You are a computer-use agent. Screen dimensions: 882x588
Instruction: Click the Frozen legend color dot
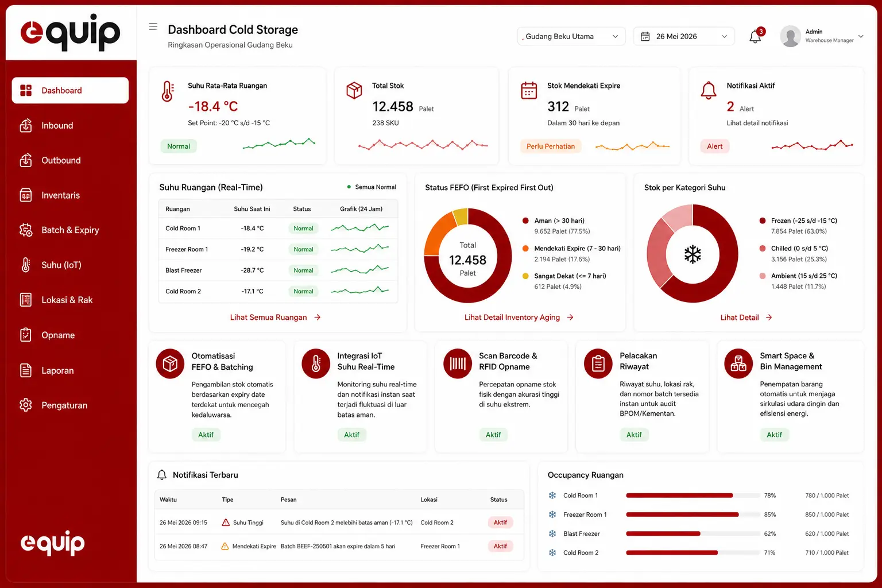point(763,220)
